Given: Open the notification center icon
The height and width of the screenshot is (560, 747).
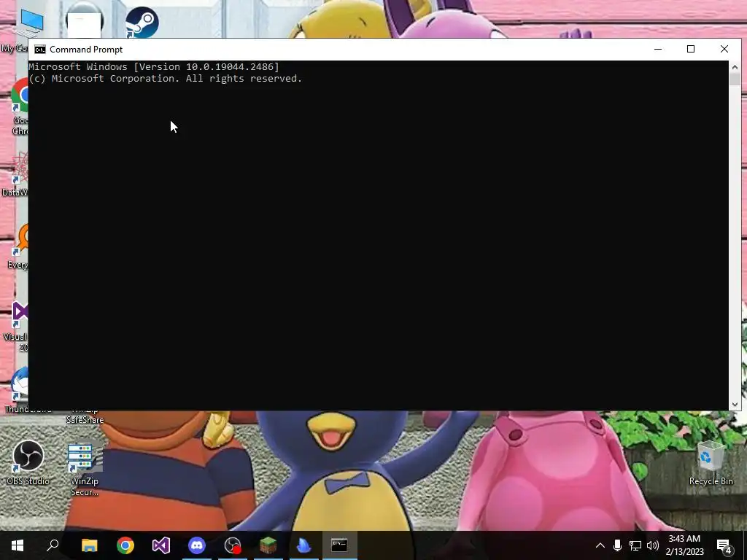Looking at the screenshot, I should coord(724,545).
